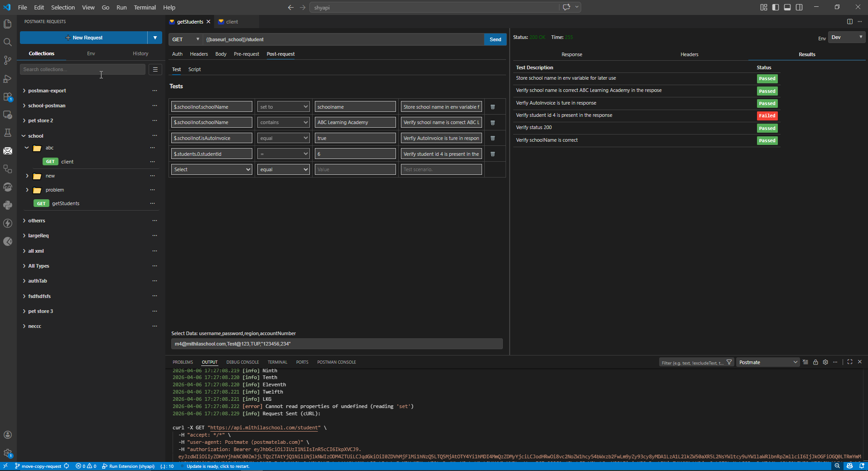This screenshot has height=471, width=868.
Task: Open the Testing beaker icon
Action: tap(8, 133)
